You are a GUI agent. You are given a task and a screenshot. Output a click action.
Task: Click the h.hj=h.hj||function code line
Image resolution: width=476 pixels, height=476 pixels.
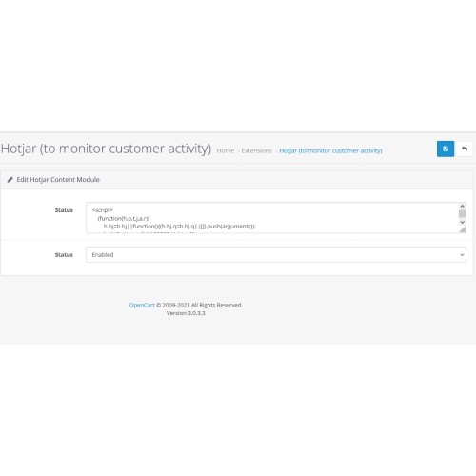point(180,227)
